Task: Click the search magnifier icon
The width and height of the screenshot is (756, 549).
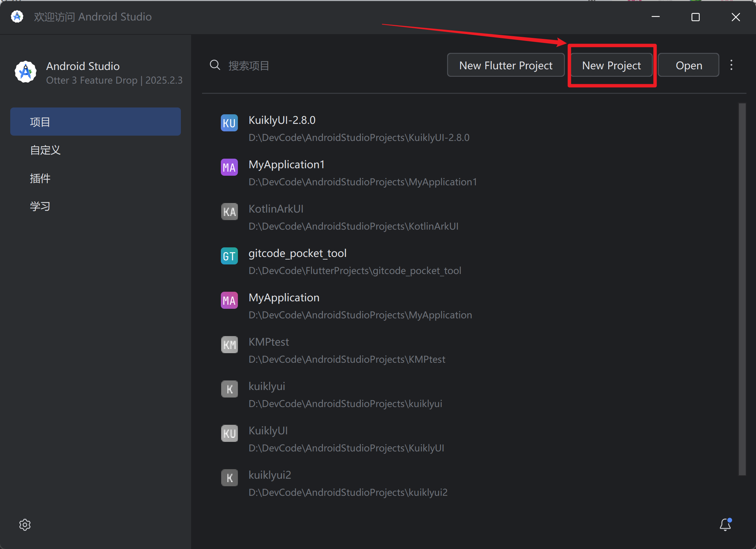Action: 215,65
